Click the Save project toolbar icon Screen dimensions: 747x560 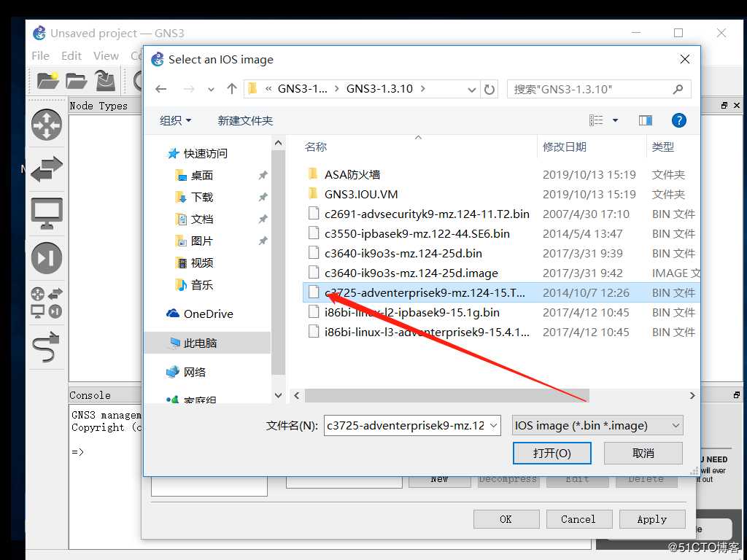(x=105, y=80)
